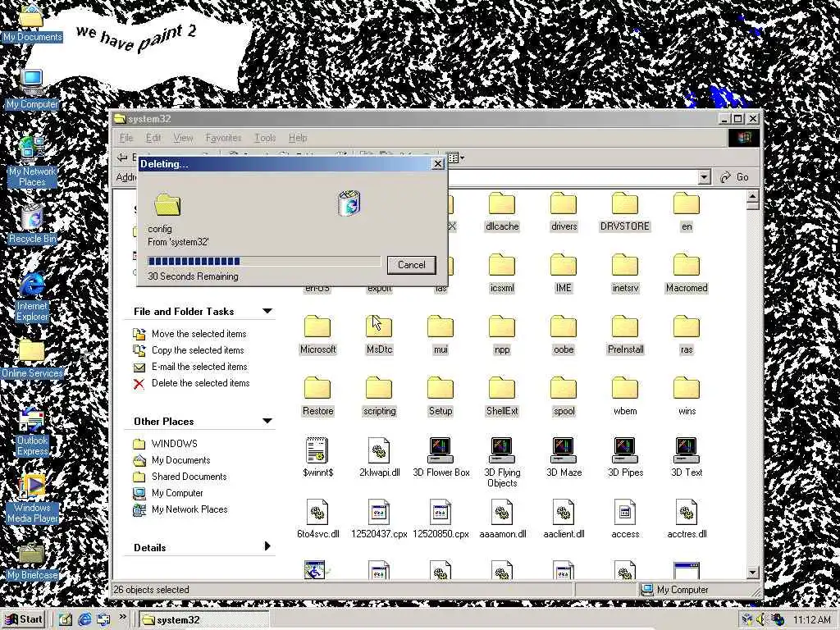Cancel the deleting operation
The image size is (840, 630).
click(412, 265)
